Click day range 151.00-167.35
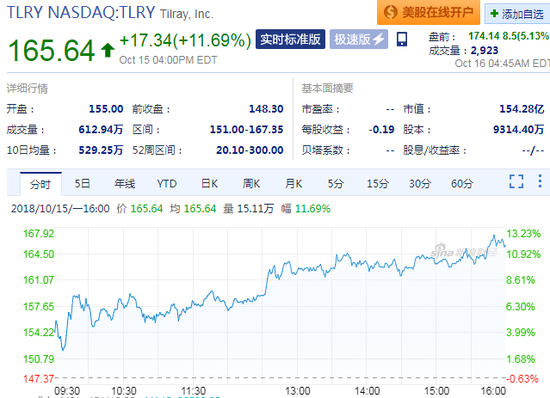Image resolution: width=550 pixels, height=398 pixels. point(246,129)
